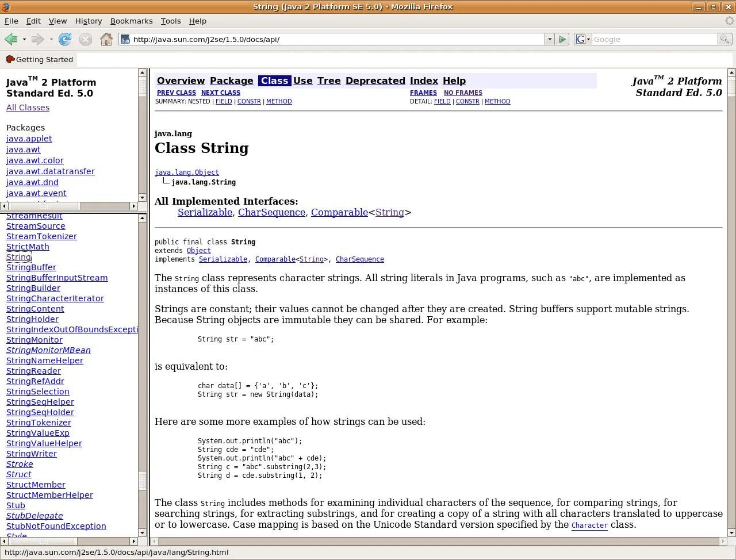Open the CharSequence interface link
736x560 pixels.
[271, 212]
